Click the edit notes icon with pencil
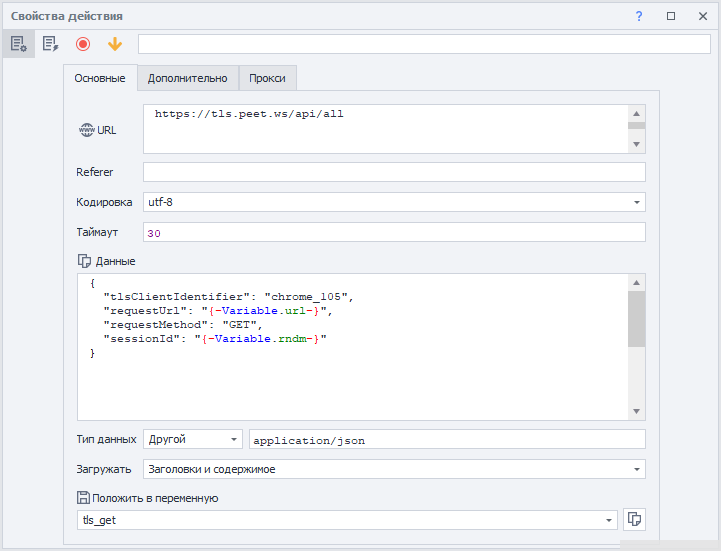 [50, 44]
